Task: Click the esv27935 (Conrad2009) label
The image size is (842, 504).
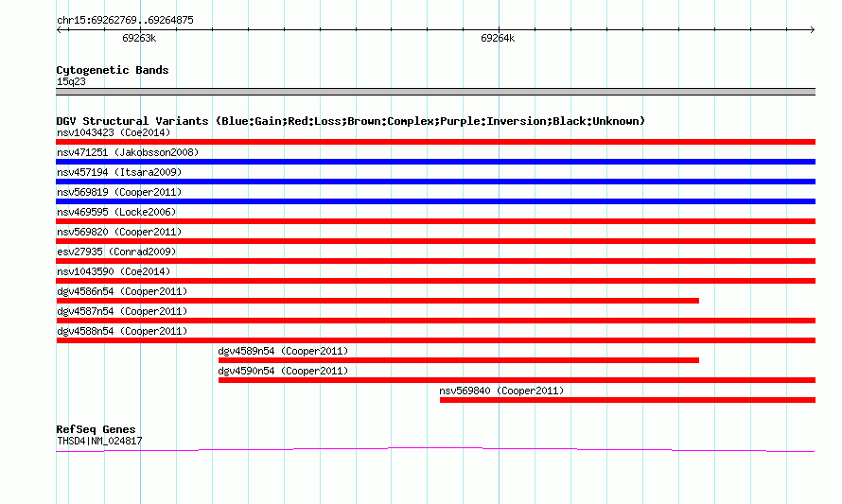Action: (116, 252)
